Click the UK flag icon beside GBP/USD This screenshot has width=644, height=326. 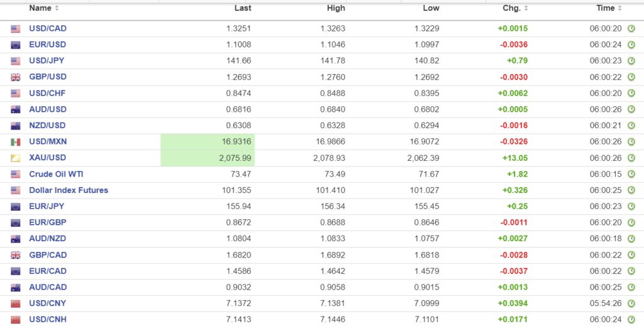coord(16,77)
